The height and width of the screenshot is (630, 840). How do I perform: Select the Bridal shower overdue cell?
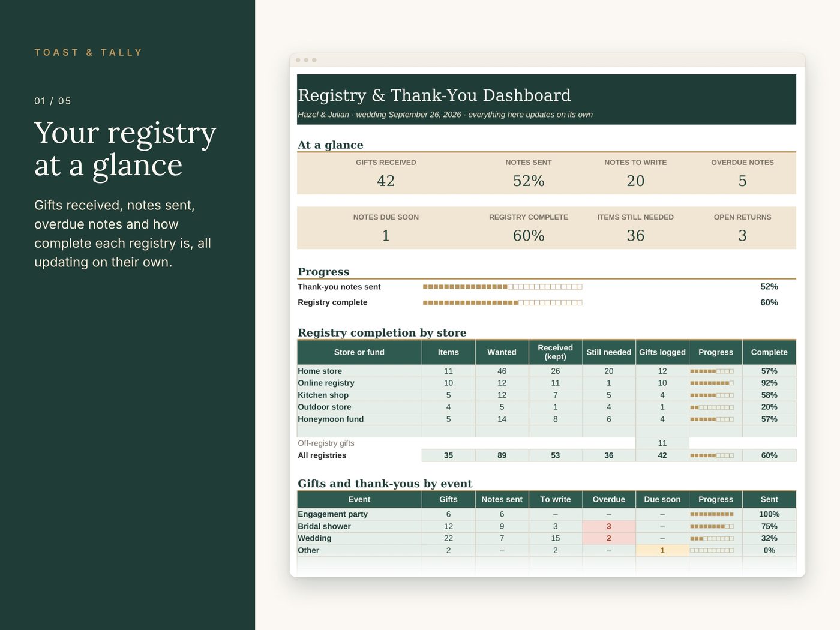[x=608, y=526]
